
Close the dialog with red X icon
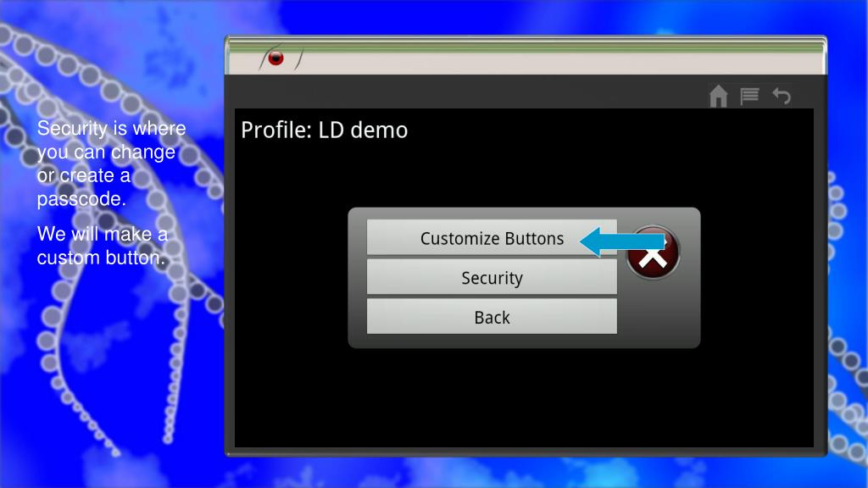[654, 252]
